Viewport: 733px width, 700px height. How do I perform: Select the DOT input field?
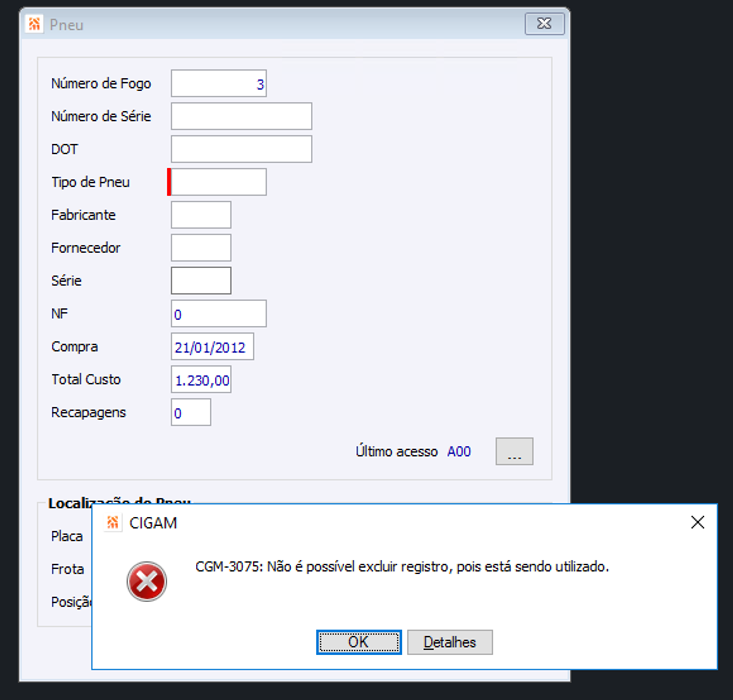pyautogui.click(x=241, y=149)
